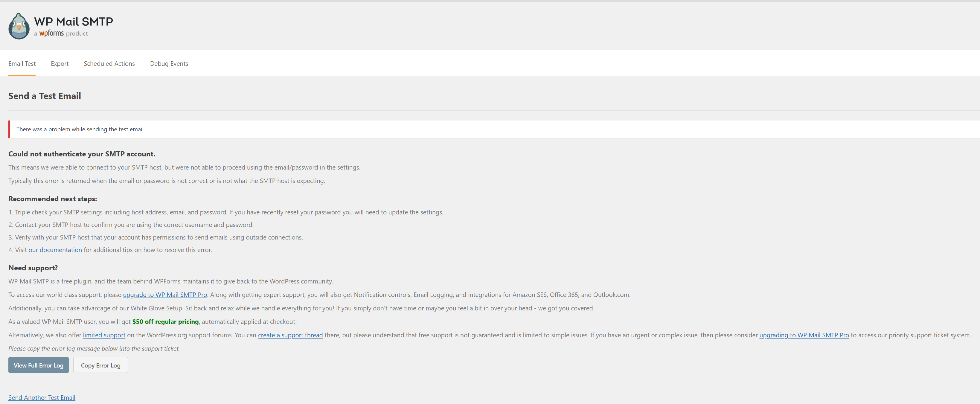Image resolution: width=980 pixels, height=404 pixels.
Task: Click step 2 'Contact your SMTP host' text
Action: coord(131,225)
